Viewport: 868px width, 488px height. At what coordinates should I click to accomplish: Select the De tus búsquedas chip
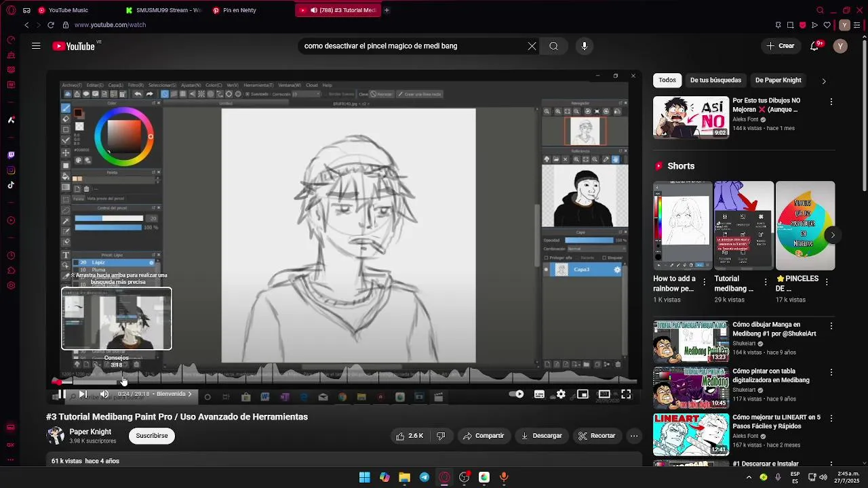pyautogui.click(x=715, y=80)
